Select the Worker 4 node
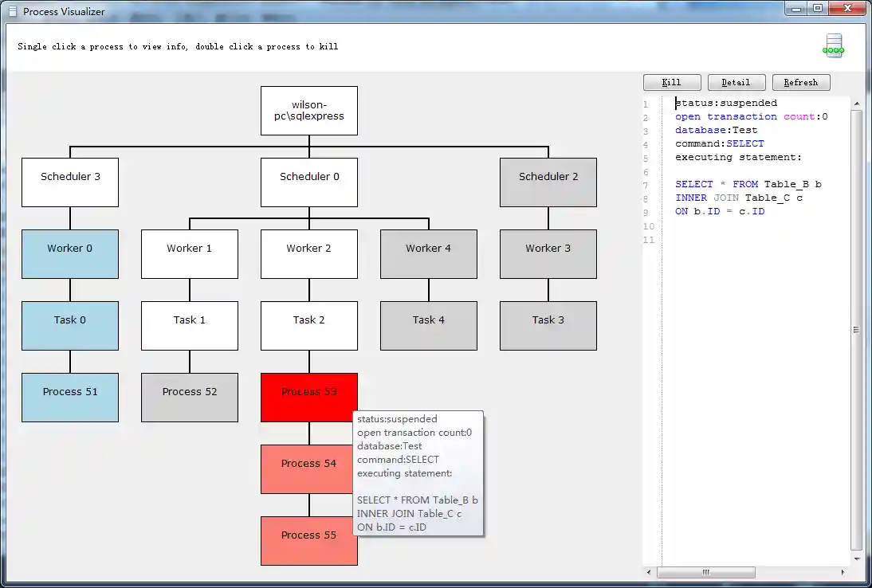 click(428, 253)
